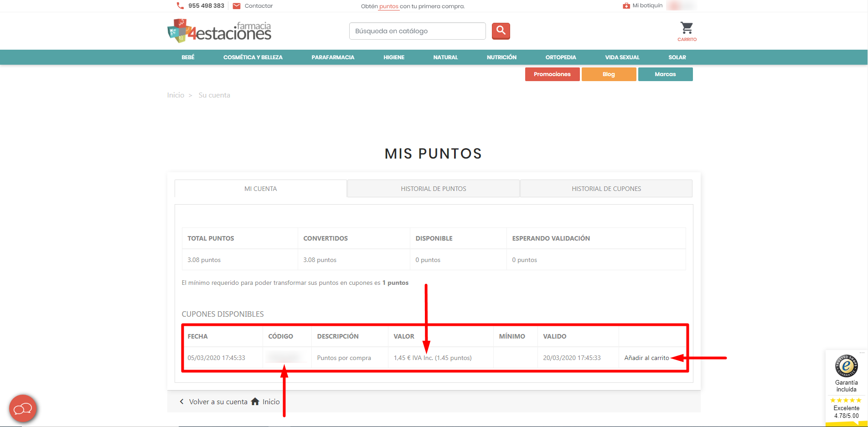Click the Inicio link in the footer bar
This screenshot has width=868, height=427.
tap(271, 402)
